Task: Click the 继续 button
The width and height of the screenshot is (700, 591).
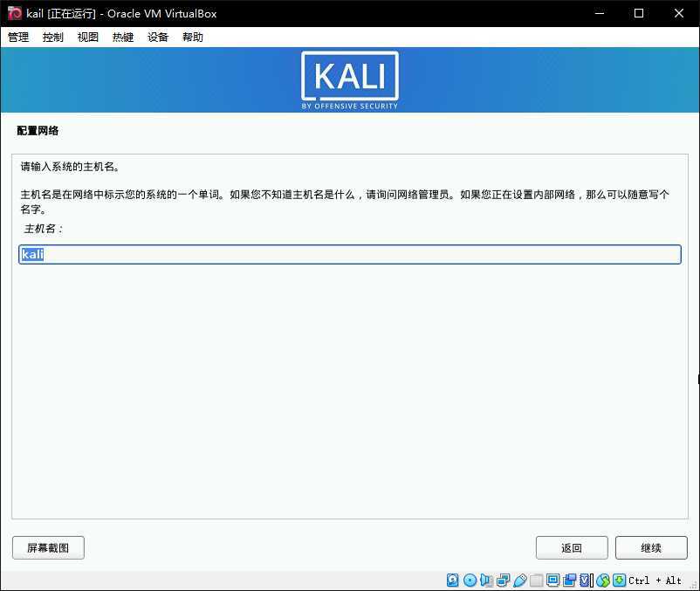Action: point(651,547)
